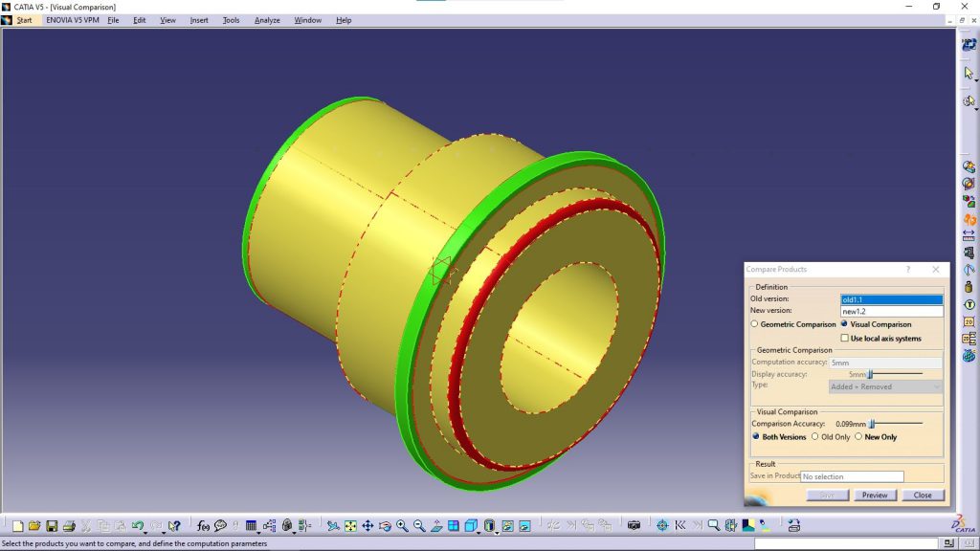Activate the Fly mode airplane icon
Image resolution: width=980 pixels, height=551 pixels.
pyautogui.click(x=333, y=526)
